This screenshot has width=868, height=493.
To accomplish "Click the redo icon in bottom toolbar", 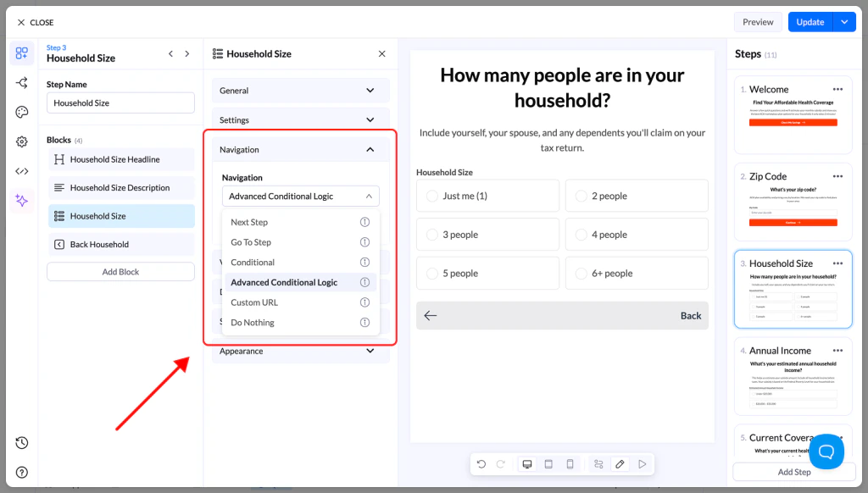I will pyautogui.click(x=501, y=464).
